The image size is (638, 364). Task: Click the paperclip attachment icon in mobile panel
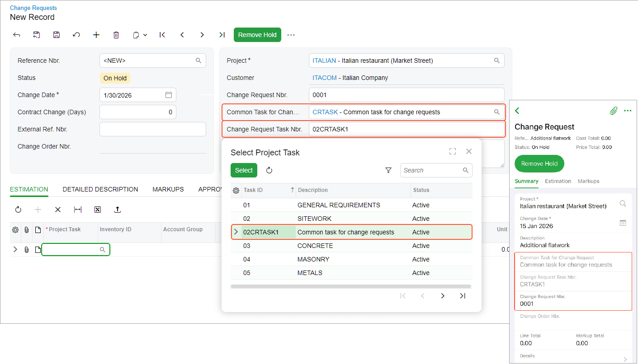coord(613,111)
